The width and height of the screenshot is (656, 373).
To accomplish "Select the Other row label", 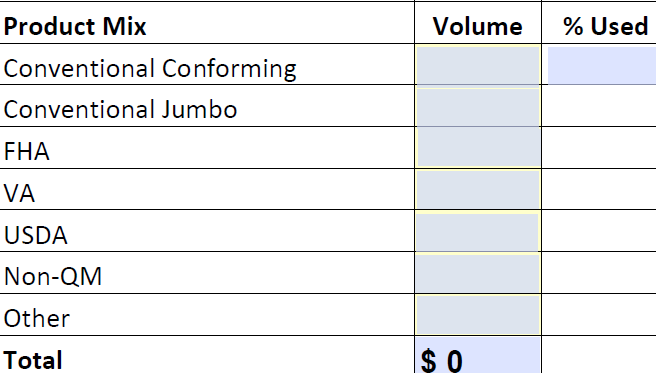I will click(36, 318).
